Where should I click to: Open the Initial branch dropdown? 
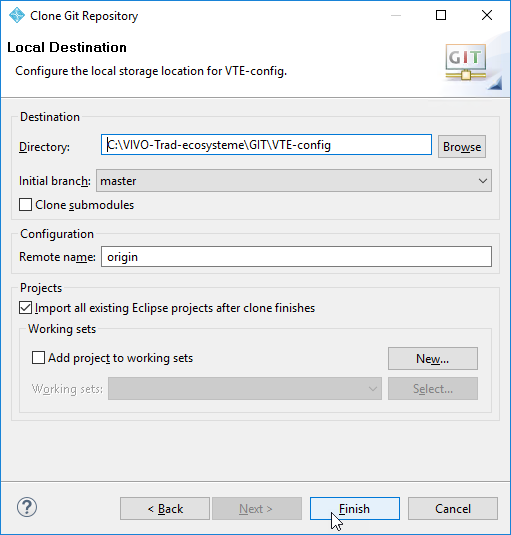coord(294,180)
